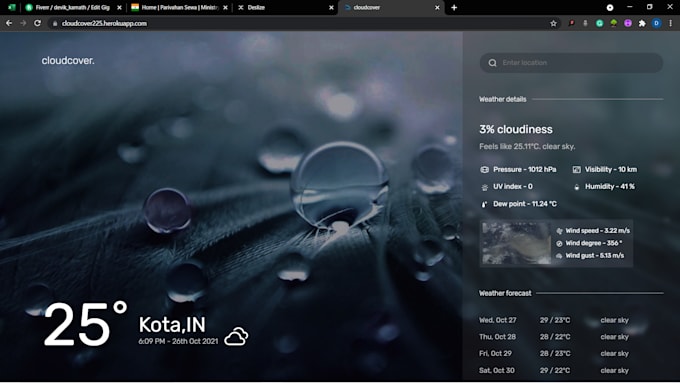Click the Enter location search field

click(x=571, y=63)
